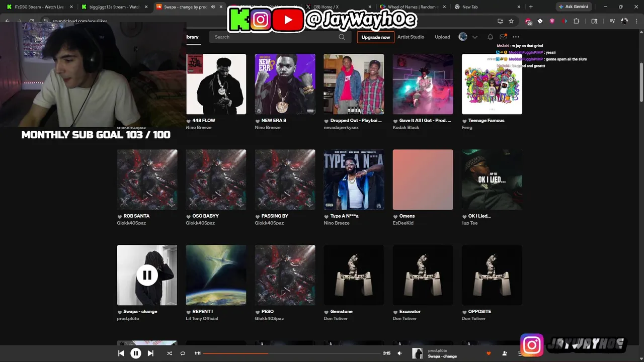Open the user avatar in SoundCloud header
The height and width of the screenshot is (362, 644).
(463, 37)
